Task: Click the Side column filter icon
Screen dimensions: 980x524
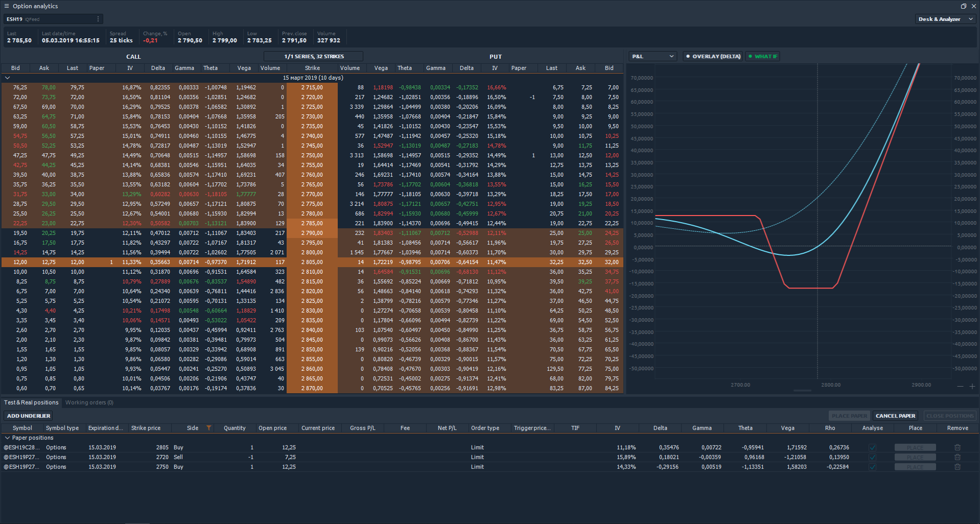Action: tap(208, 428)
